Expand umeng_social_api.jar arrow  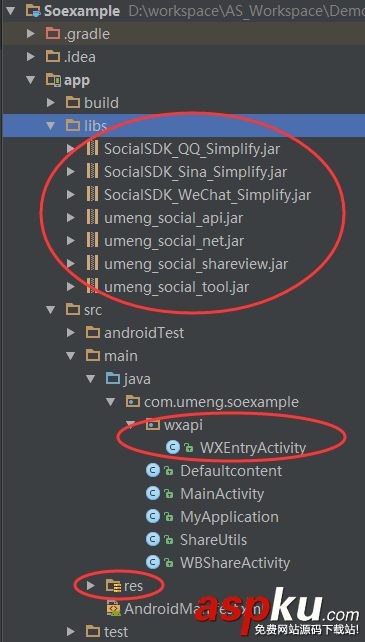[x=71, y=218]
